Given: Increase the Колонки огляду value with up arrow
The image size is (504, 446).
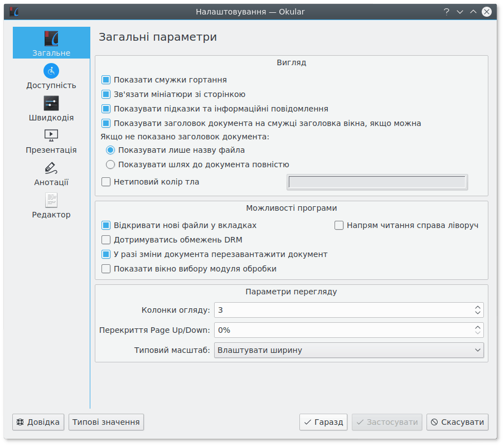Looking at the screenshot, I should click(x=478, y=307).
